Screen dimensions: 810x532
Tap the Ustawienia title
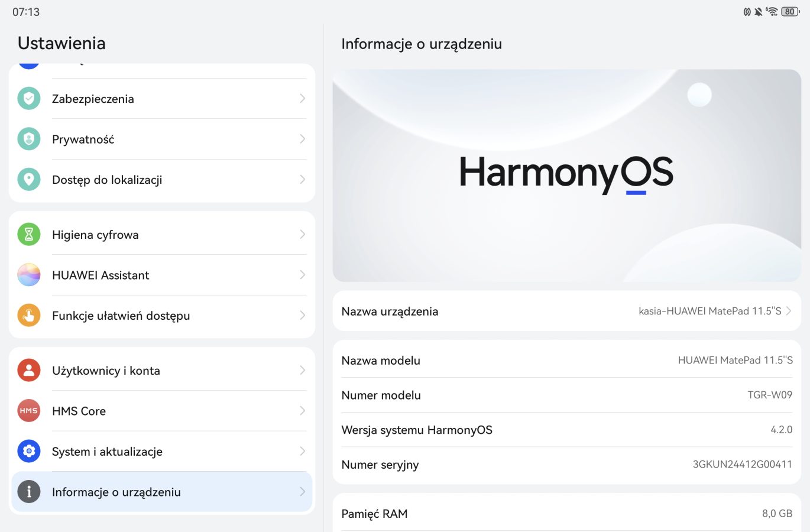pyautogui.click(x=61, y=43)
